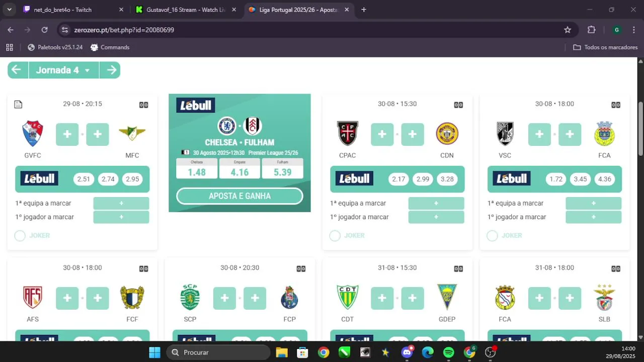
Task: Expand 1ª equipa a marcar for GVFC-MFC
Action: pos(121,203)
